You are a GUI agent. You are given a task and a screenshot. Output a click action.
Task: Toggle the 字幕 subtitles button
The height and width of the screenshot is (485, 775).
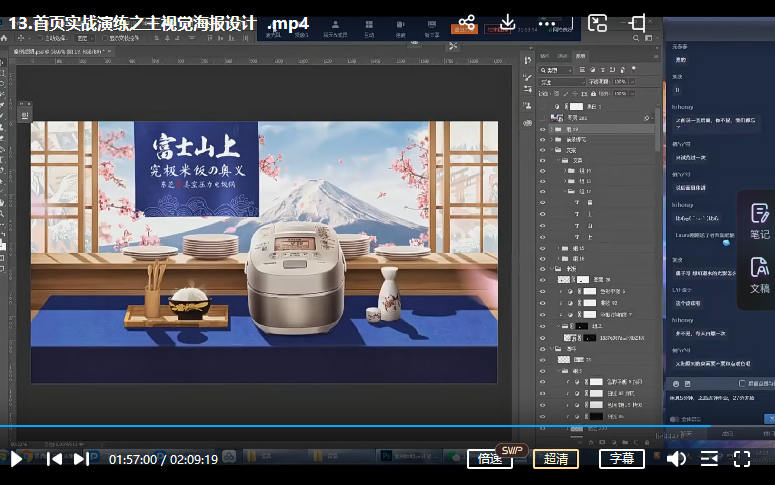pos(622,459)
